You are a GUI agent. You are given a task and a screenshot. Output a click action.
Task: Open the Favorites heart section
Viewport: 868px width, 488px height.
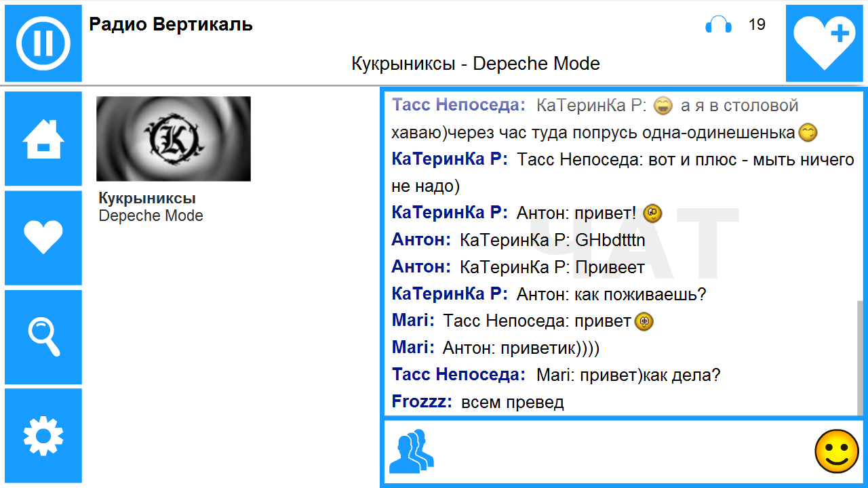[x=43, y=238]
